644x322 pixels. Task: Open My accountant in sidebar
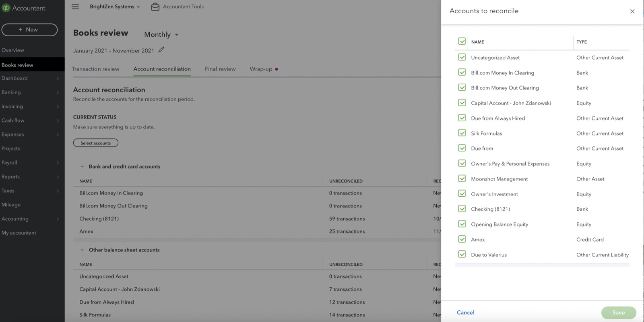coord(19,233)
